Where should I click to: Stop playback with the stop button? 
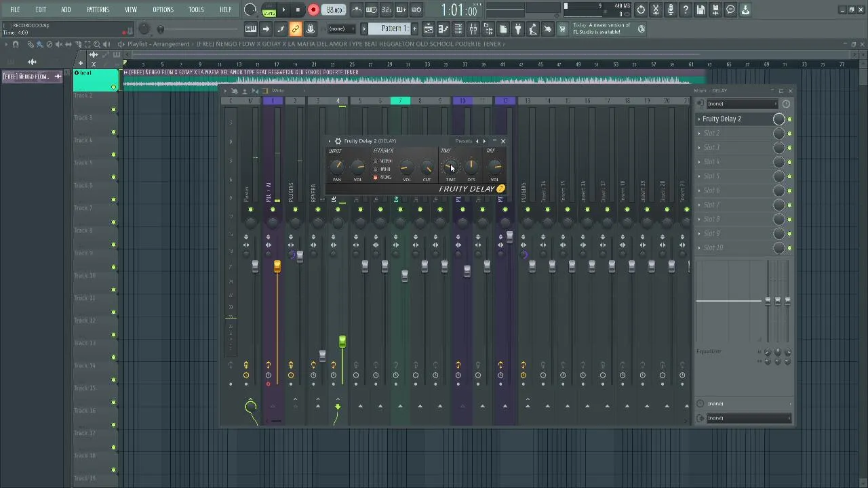tap(298, 9)
